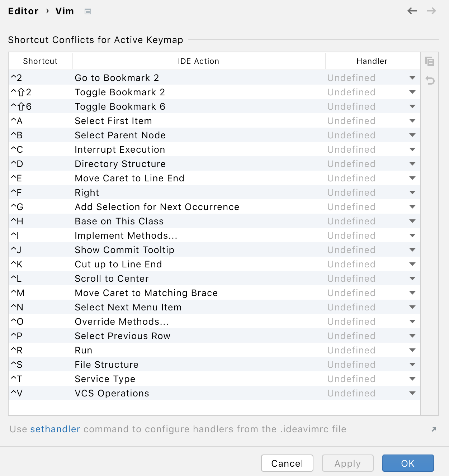Open handler dropdown for Scroll to Center
Viewport: 449px width, 476px height.
pyautogui.click(x=412, y=279)
